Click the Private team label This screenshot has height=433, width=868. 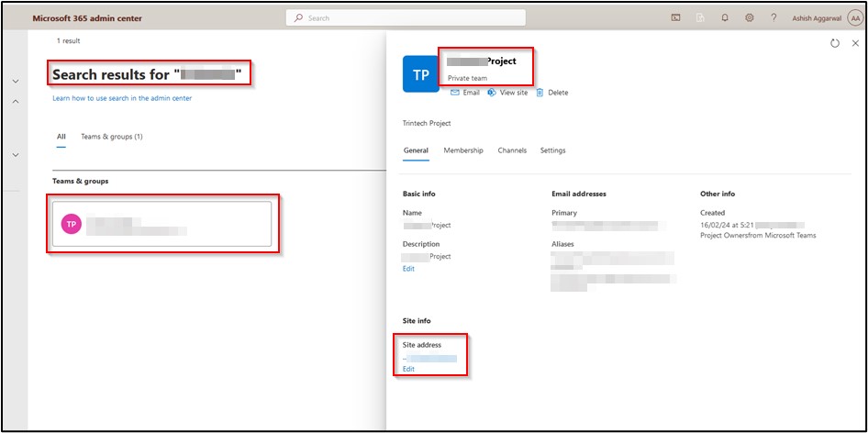pos(467,78)
